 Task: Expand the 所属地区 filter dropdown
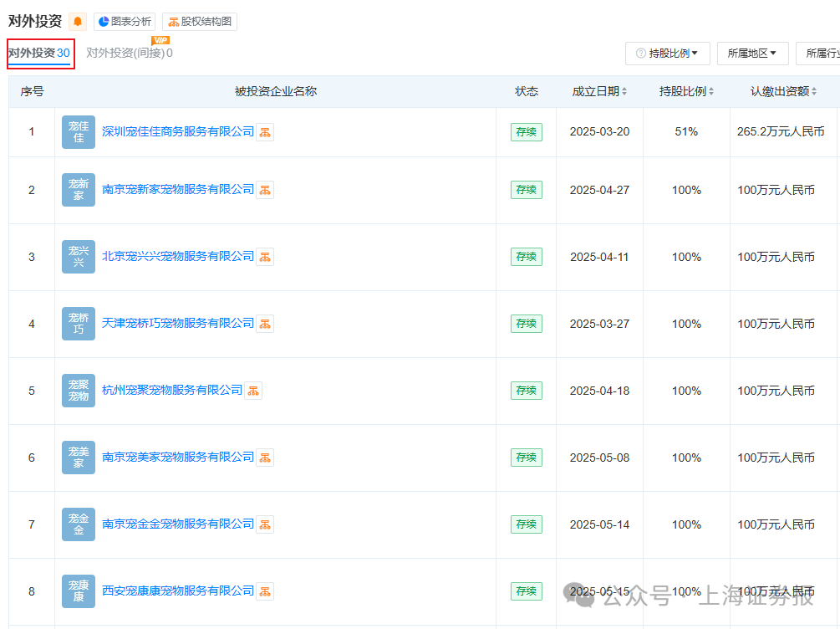751,54
